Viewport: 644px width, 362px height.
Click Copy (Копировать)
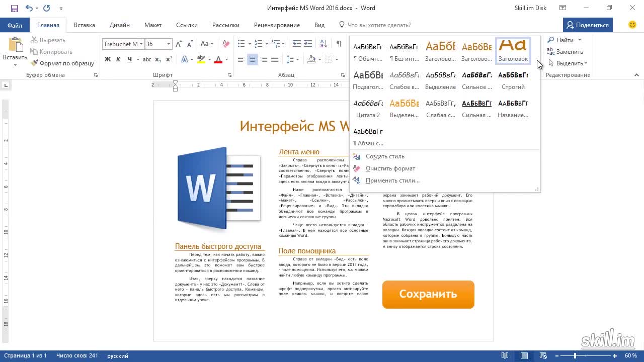pos(51,52)
